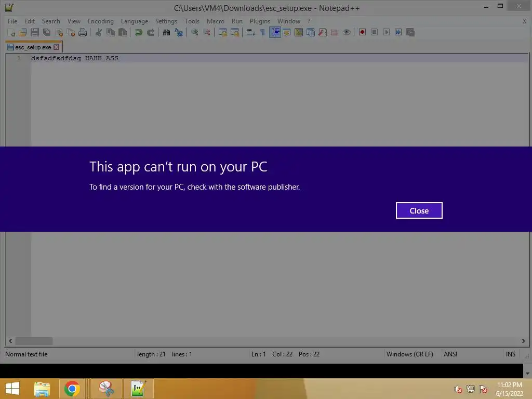Toggle synchronize vertical scrolling icon
Viewport: 532px width, 399px height.
click(222, 32)
